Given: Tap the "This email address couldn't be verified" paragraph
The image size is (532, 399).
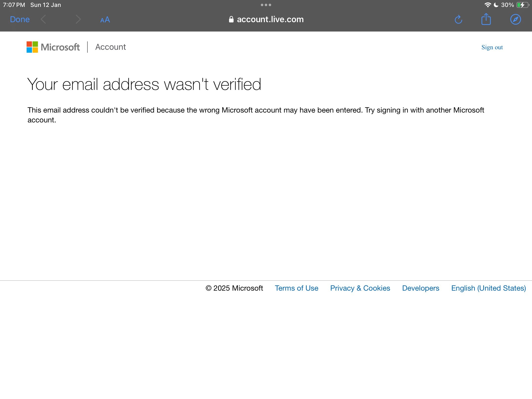Looking at the screenshot, I should (256, 115).
